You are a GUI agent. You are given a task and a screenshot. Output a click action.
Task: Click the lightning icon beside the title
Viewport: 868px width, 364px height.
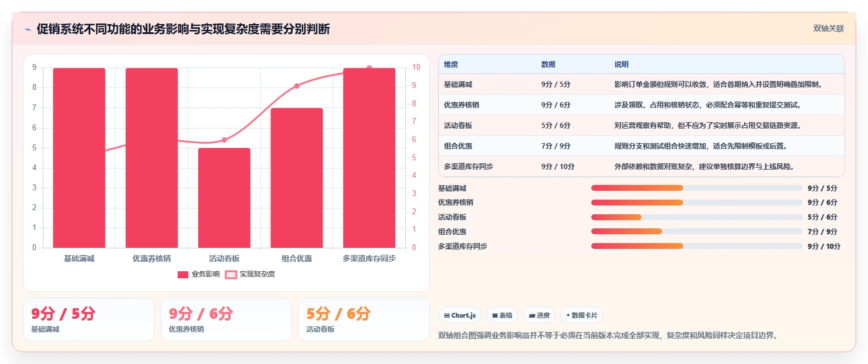point(28,29)
